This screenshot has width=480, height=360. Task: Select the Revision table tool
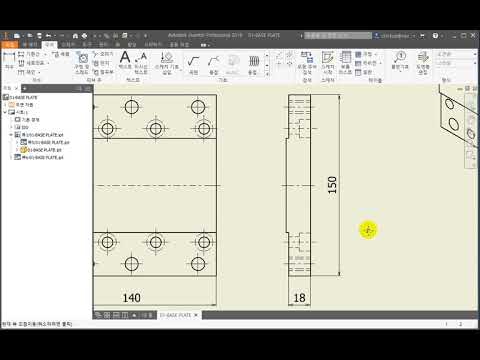(x=366, y=63)
